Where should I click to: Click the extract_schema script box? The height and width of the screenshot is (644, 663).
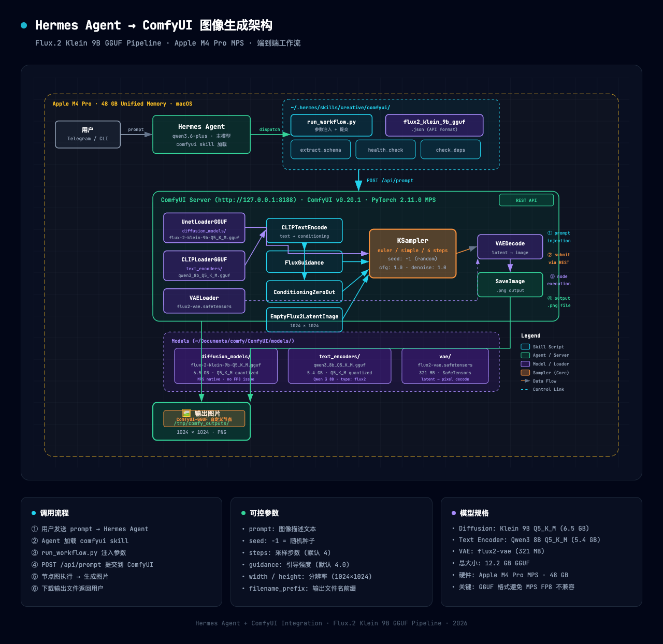click(321, 150)
